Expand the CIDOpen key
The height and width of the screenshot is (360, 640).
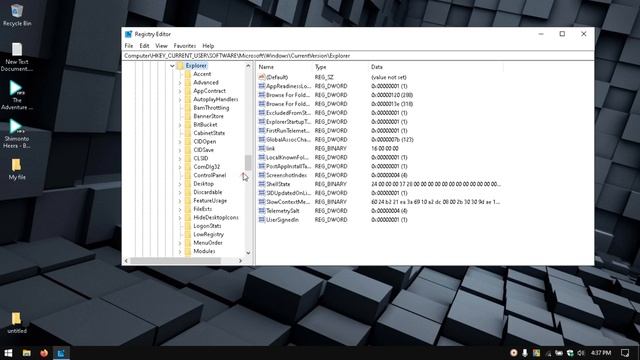pyautogui.click(x=180, y=142)
